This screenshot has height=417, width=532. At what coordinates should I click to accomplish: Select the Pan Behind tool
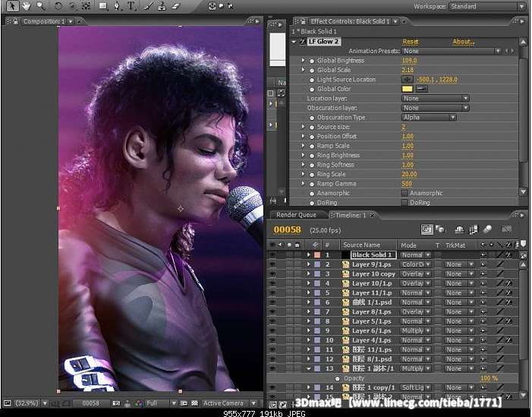87,6
